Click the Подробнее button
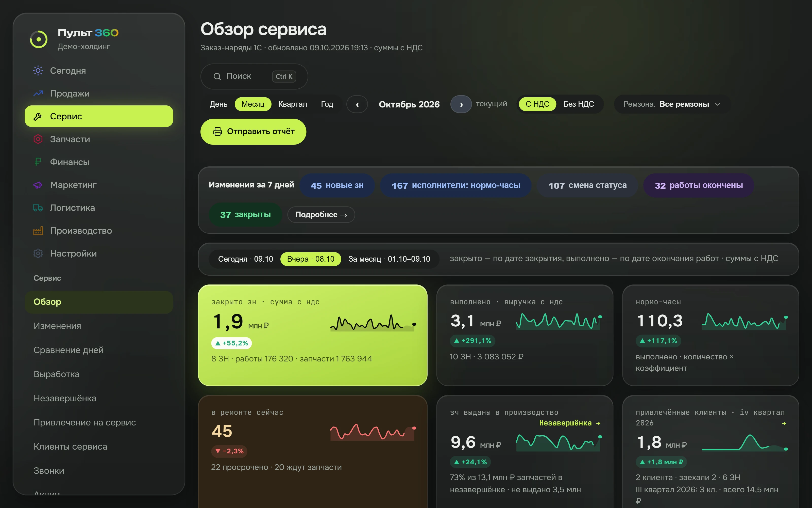This screenshot has height=508, width=812. coord(321,215)
